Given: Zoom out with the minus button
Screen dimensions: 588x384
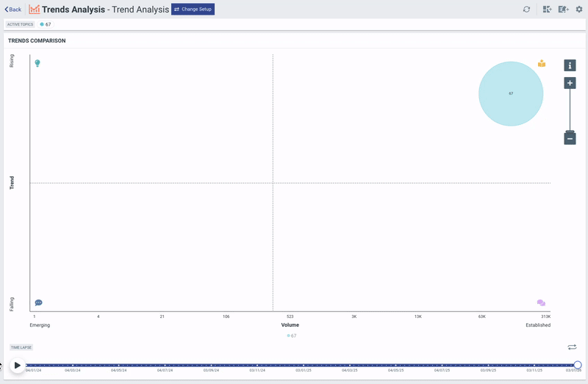Looking at the screenshot, I should point(570,138).
